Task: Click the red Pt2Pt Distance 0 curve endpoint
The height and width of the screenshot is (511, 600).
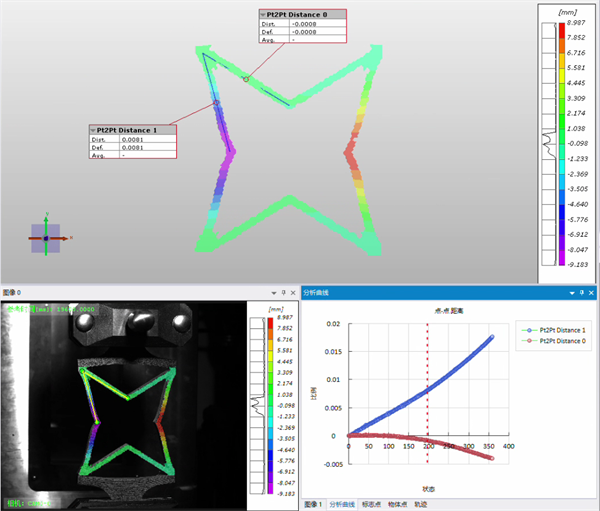Action: (492, 458)
